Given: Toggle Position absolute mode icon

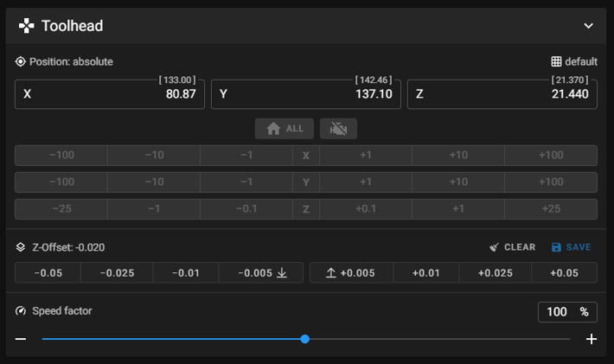Looking at the screenshot, I should coord(21,62).
